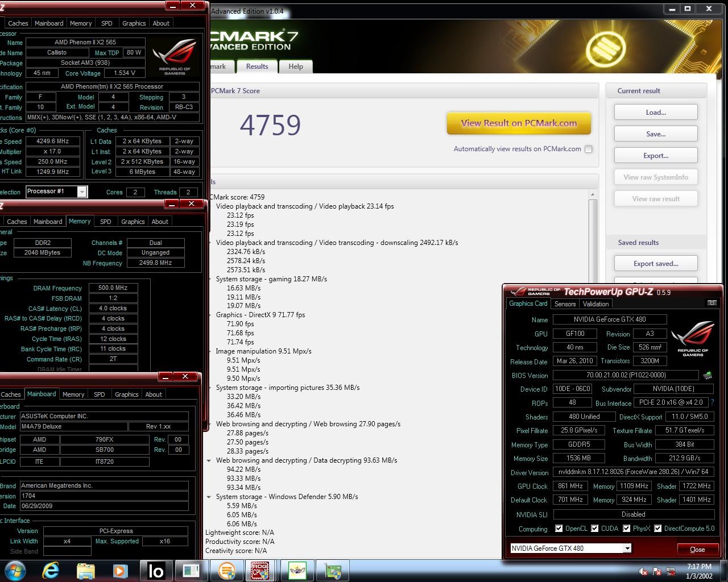Toggle the PhysX checkbox in GPU-Z
This screenshot has height=582, width=728.
[x=626, y=529]
